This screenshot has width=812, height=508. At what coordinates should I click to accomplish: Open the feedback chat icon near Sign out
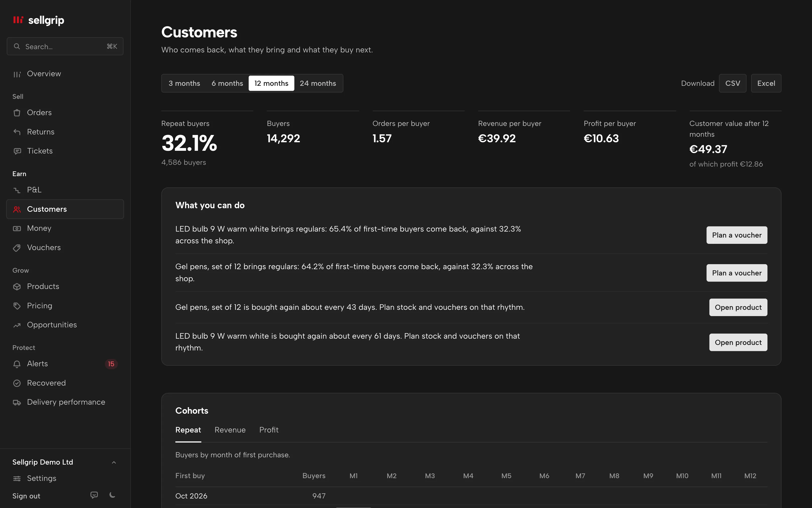pos(94,495)
